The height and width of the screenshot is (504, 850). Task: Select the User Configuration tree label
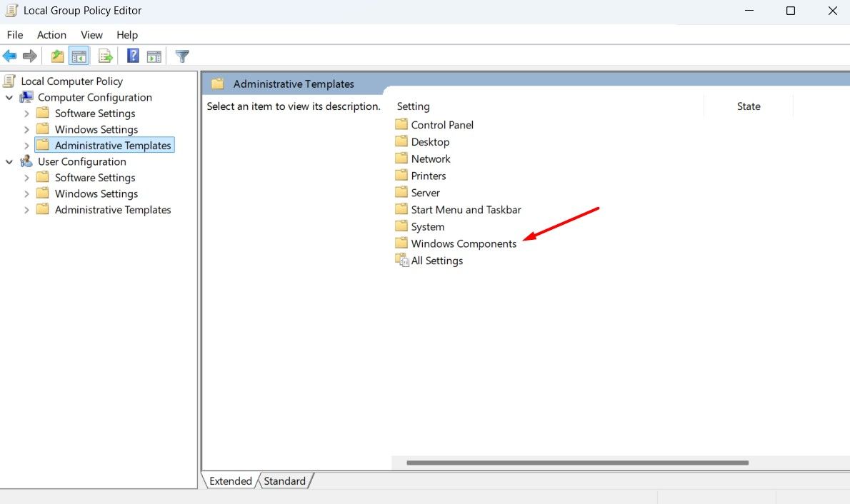coord(82,161)
